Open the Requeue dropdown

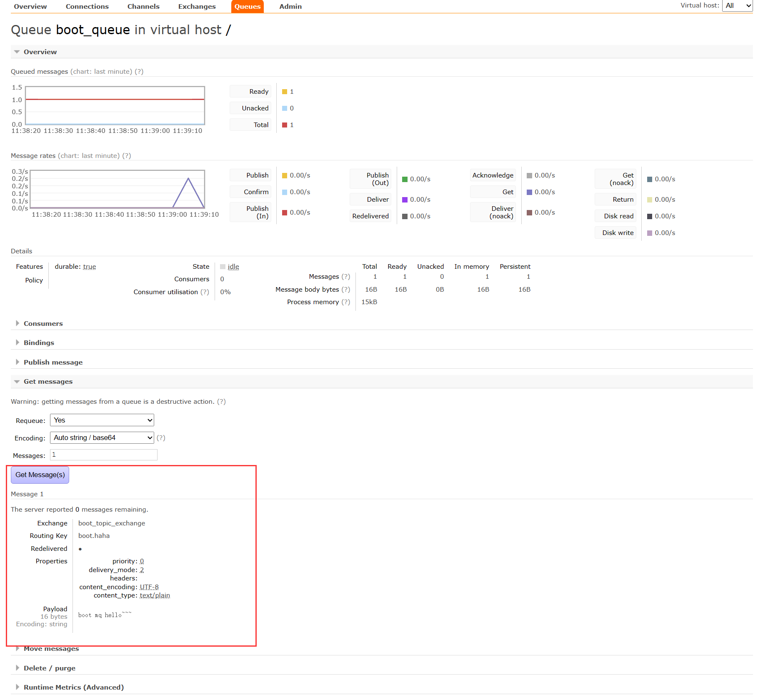pyautogui.click(x=101, y=420)
